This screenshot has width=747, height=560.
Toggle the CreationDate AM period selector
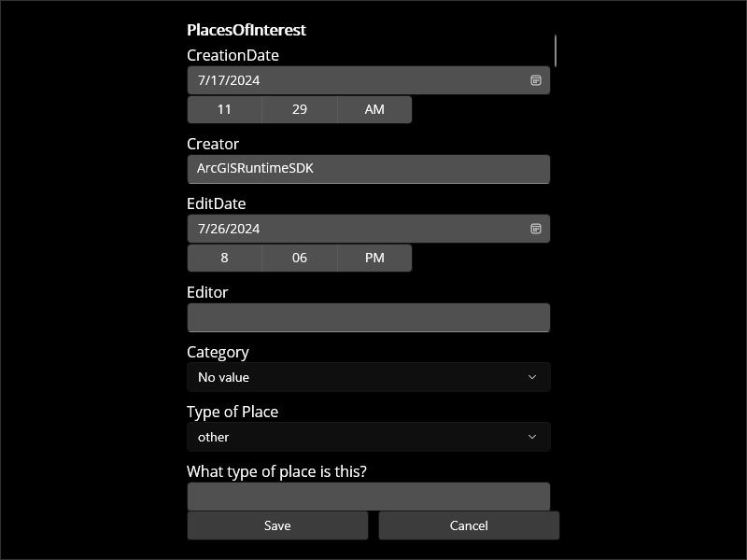tap(374, 109)
